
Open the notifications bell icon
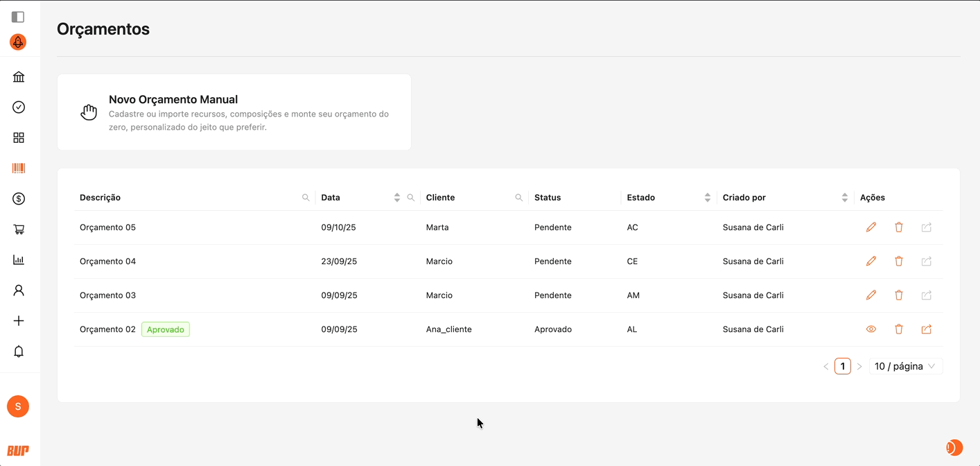(x=19, y=352)
